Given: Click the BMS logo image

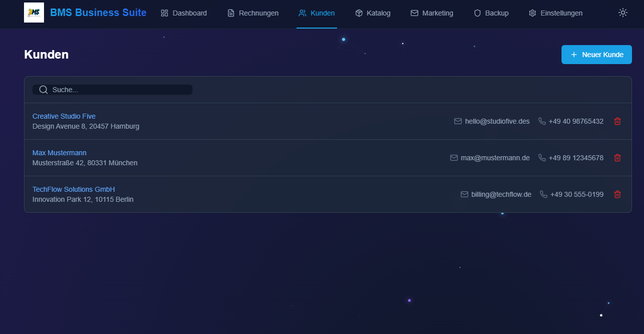Looking at the screenshot, I should [34, 13].
